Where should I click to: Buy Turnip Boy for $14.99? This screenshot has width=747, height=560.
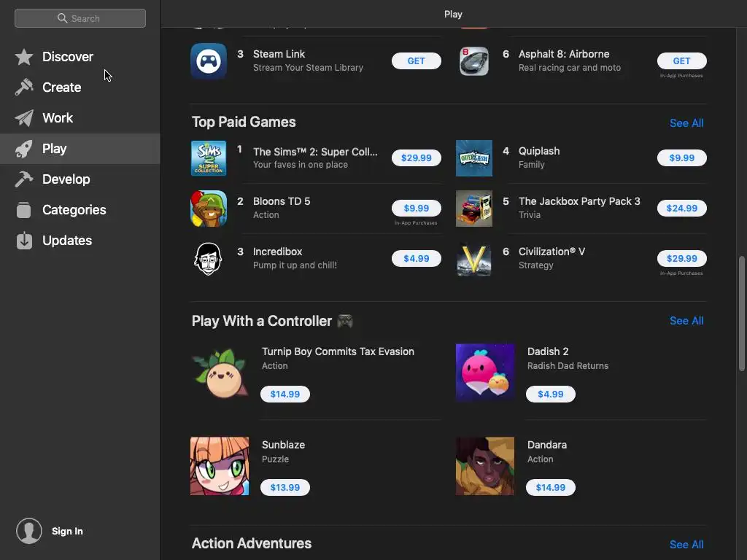[285, 394]
